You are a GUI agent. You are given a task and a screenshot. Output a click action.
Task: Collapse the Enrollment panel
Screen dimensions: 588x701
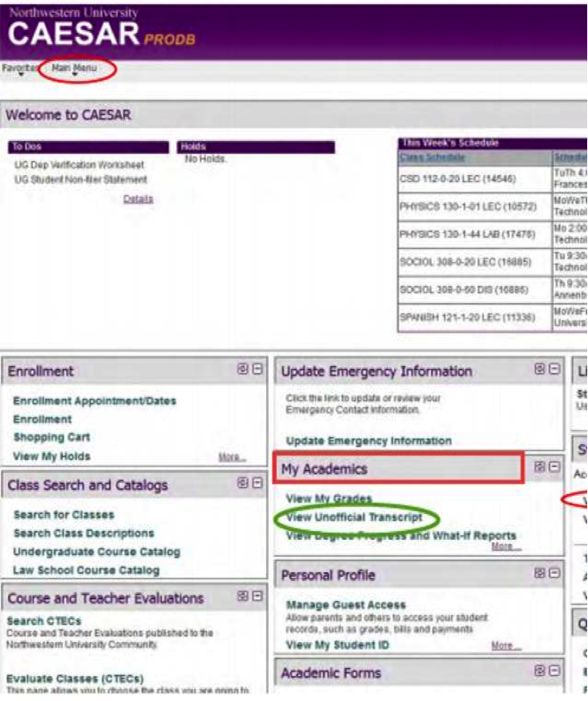[258, 369]
